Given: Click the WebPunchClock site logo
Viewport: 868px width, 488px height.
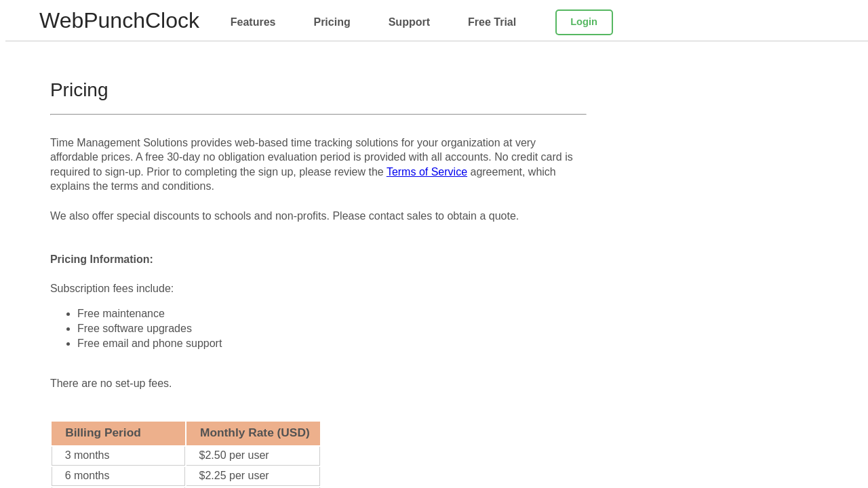Looking at the screenshot, I should tap(119, 21).
